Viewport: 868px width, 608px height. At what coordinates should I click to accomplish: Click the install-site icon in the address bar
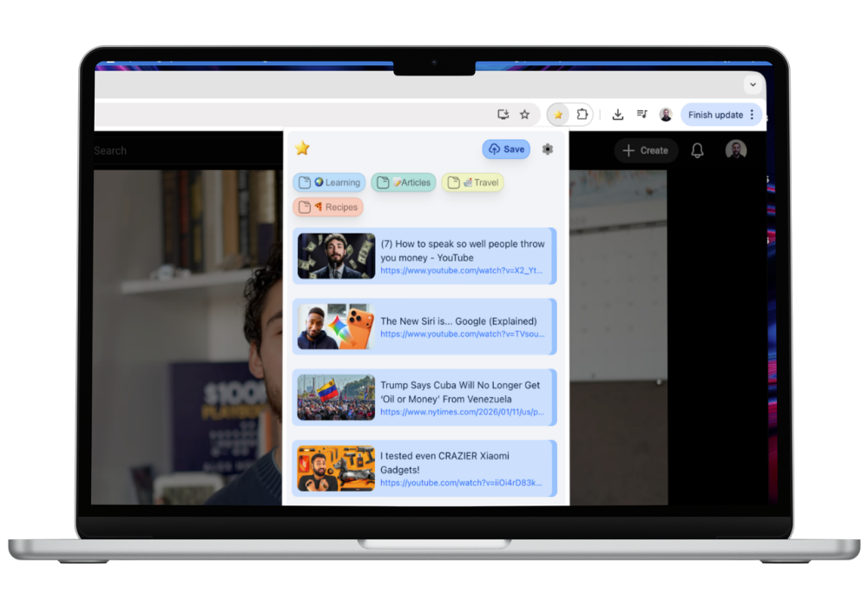tap(503, 114)
